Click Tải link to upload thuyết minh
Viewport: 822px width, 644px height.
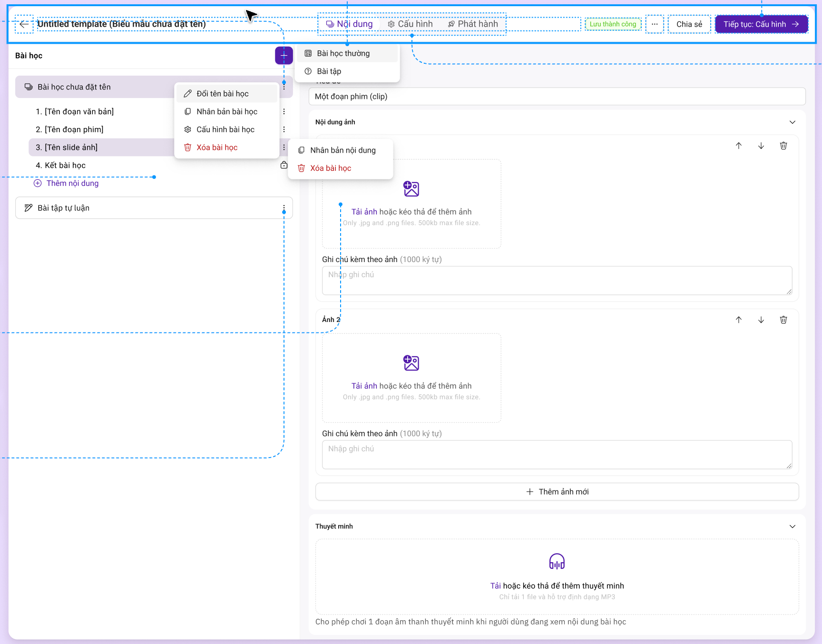pyautogui.click(x=495, y=586)
